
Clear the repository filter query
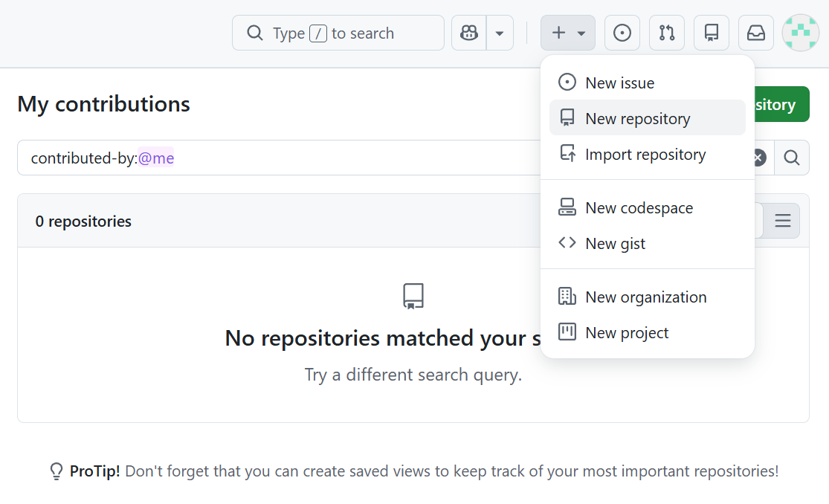coord(760,158)
